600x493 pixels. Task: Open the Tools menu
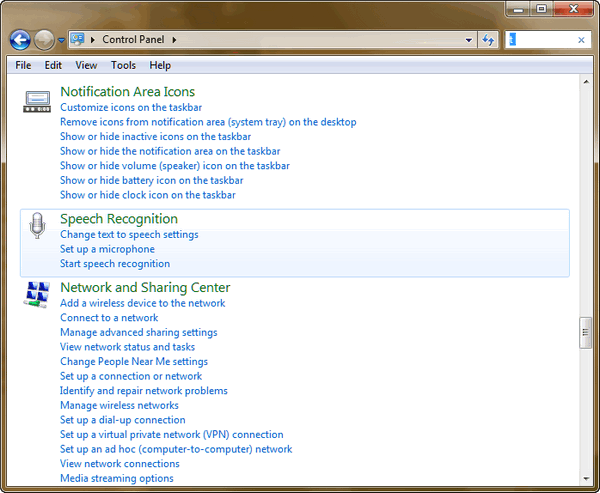123,65
